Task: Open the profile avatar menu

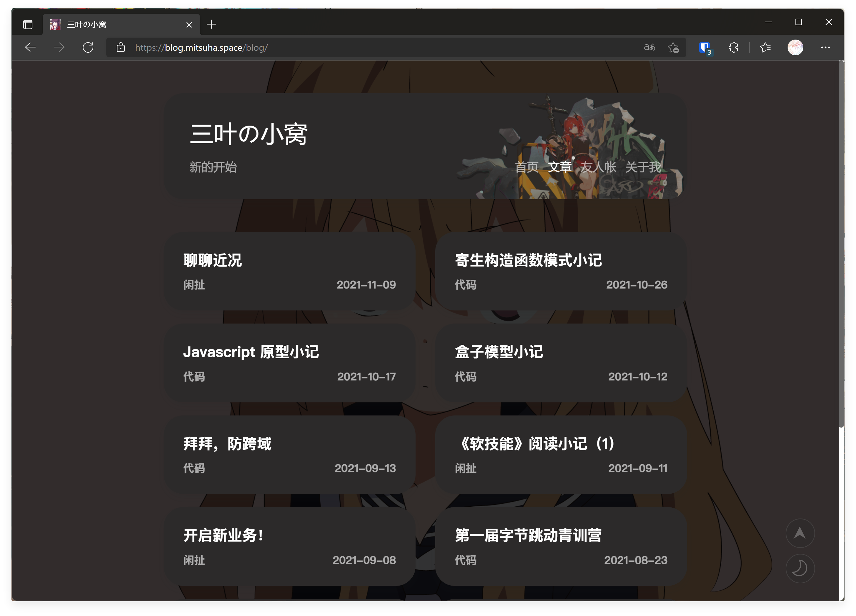Action: 795,47
